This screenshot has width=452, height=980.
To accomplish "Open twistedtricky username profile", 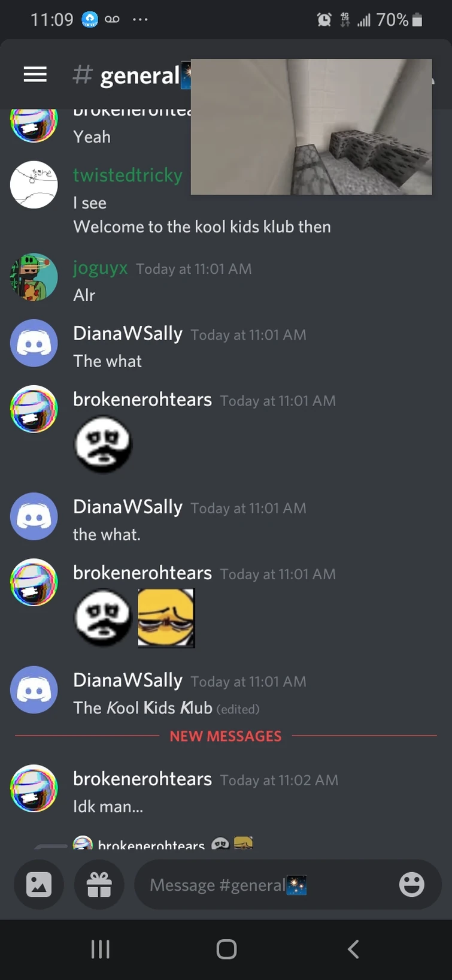I will (128, 175).
